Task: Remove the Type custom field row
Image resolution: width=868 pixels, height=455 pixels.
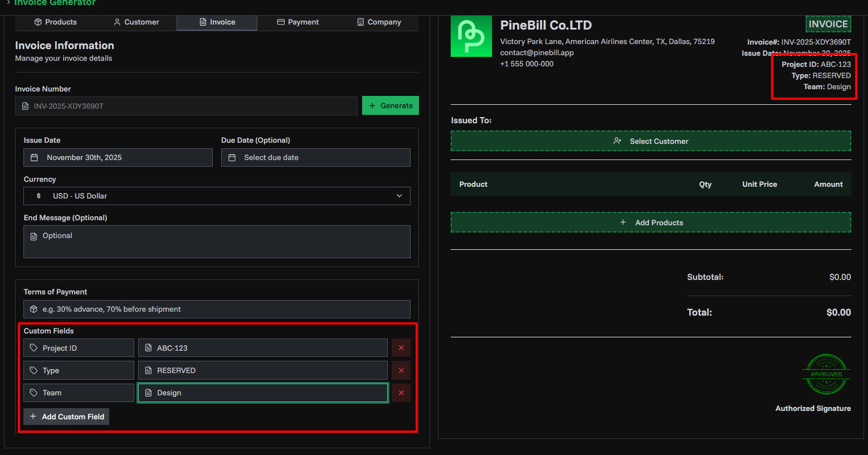Action: pyautogui.click(x=401, y=370)
